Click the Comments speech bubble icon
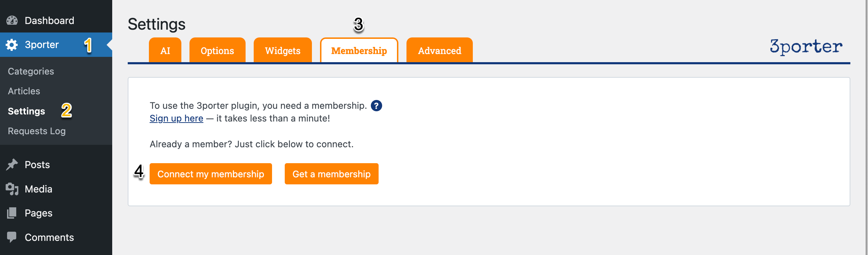The width and height of the screenshot is (868, 255). click(x=12, y=237)
